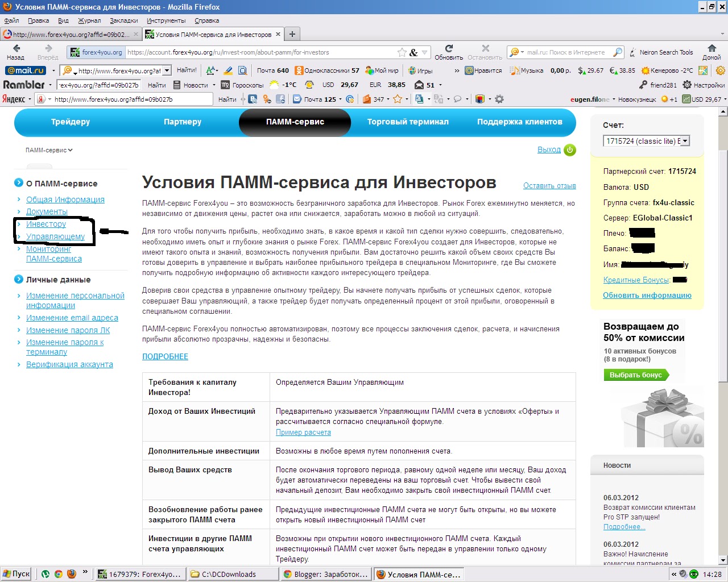Bookmark page with star in address bar
728x582 pixels.
click(402, 52)
